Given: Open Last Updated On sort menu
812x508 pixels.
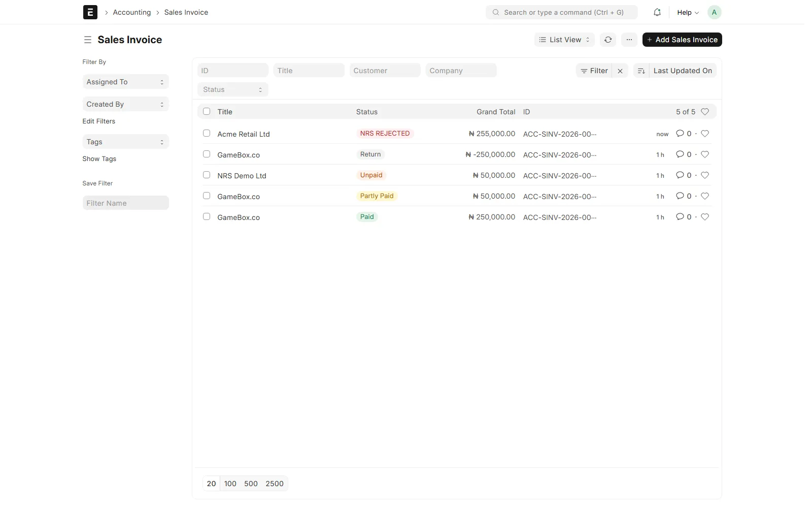Looking at the screenshot, I should click(683, 71).
